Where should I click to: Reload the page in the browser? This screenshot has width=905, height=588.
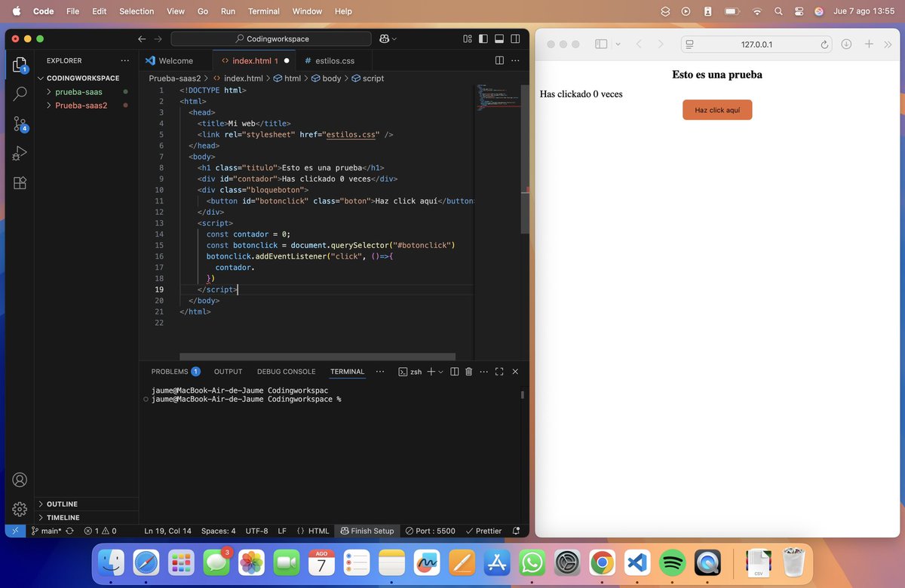coord(824,44)
